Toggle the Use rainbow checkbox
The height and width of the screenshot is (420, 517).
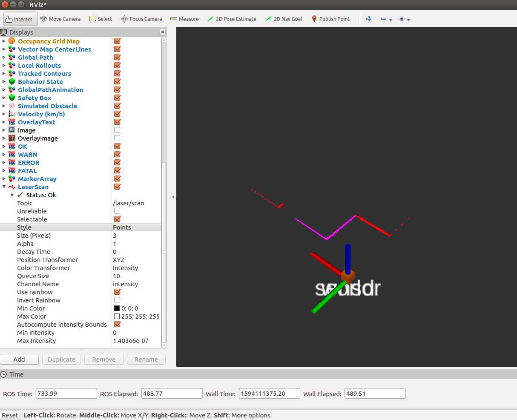coord(117,292)
